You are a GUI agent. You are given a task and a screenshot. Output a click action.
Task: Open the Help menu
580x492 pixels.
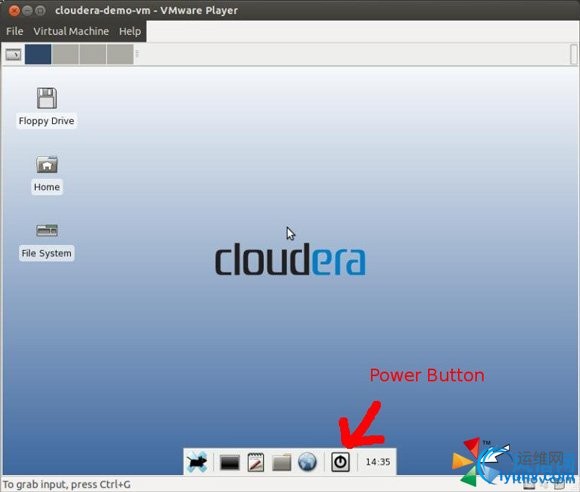click(130, 31)
